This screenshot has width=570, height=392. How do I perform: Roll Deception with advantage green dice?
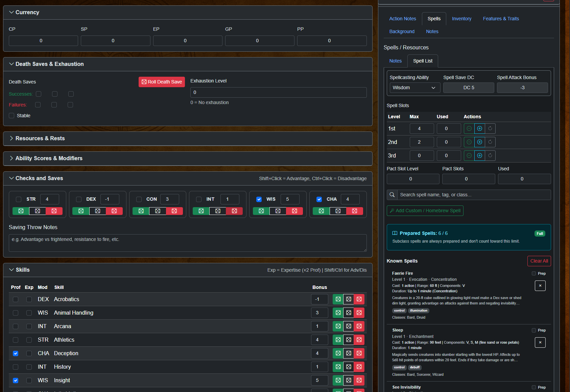pyautogui.click(x=338, y=353)
